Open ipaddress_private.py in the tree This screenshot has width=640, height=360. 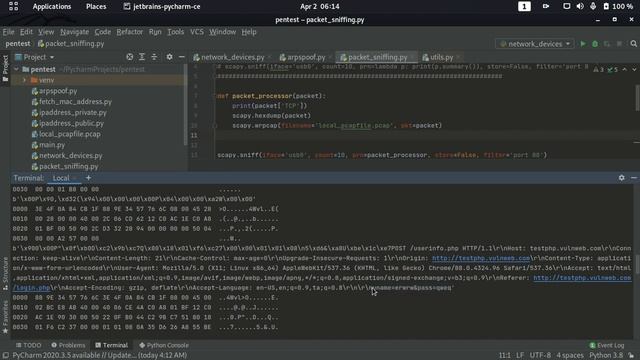click(73, 112)
